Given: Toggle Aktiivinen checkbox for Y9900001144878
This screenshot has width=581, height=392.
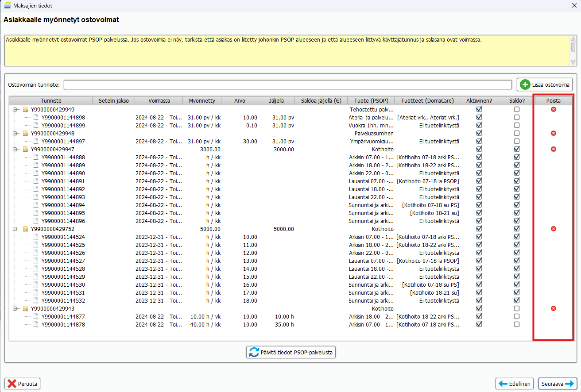Looking at the screenshot, I should [x=479, y=324].
